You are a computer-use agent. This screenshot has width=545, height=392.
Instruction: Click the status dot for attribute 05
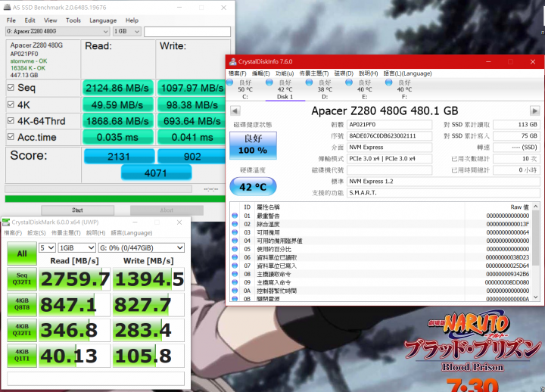[235, 249]
